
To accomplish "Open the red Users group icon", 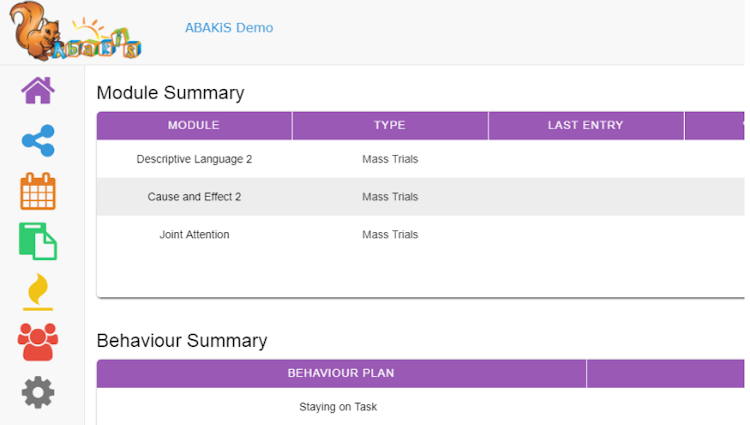I will coord(38,342).
